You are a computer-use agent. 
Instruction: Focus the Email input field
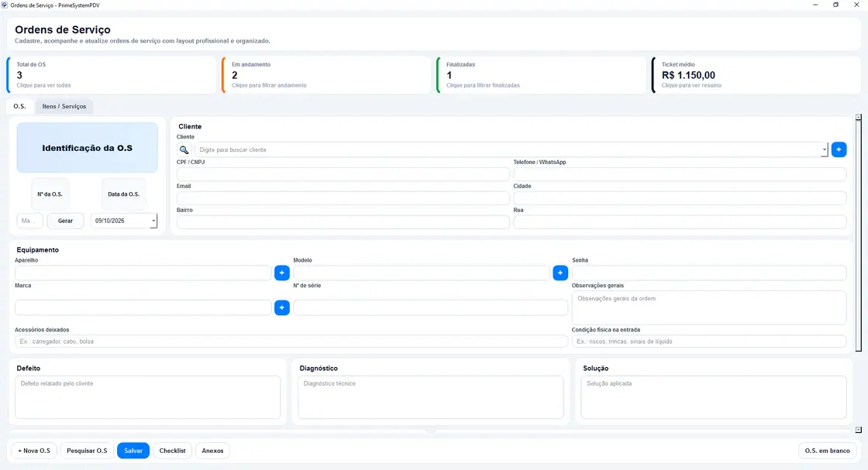coord(343,198)
